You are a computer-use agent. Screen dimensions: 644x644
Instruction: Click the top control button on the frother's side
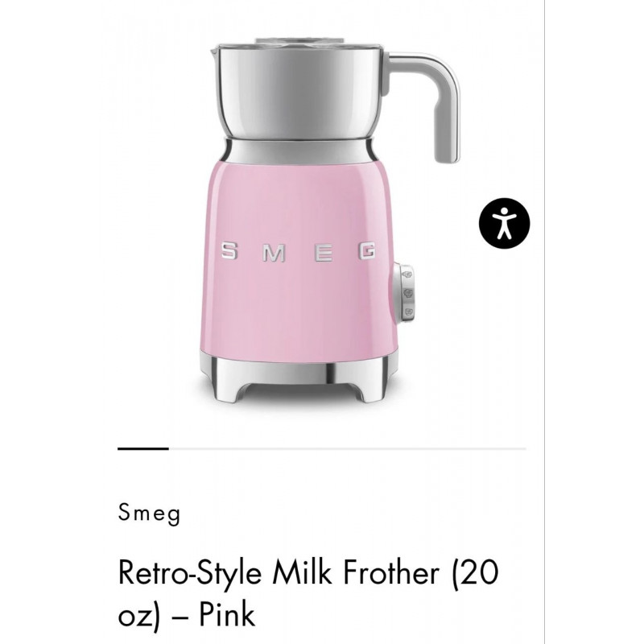tap(408, 274)
